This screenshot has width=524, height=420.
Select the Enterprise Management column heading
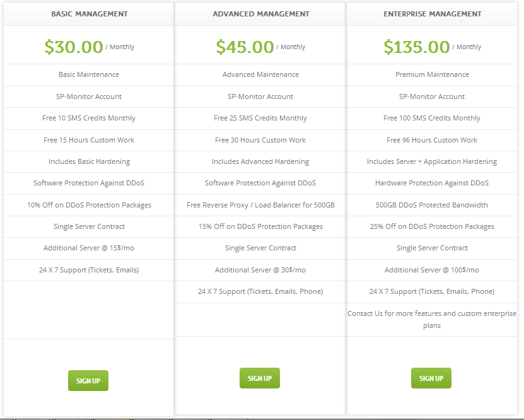(432, 14)
